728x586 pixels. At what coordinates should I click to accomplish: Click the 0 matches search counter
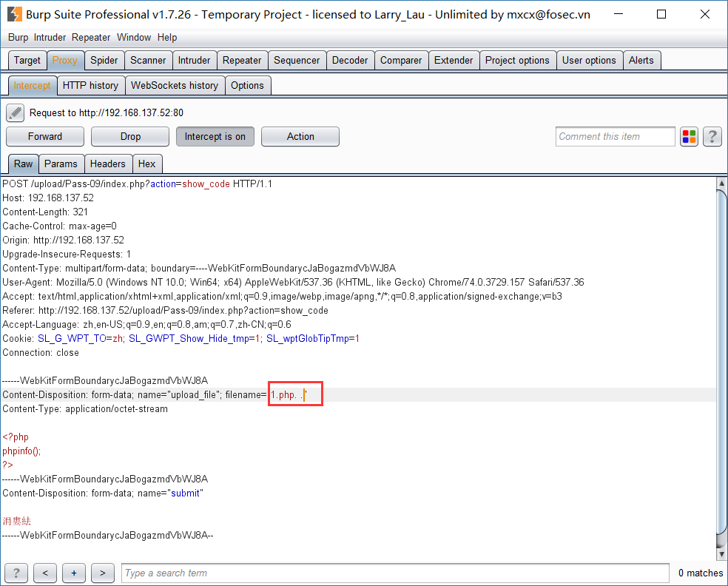pos(701,573)
